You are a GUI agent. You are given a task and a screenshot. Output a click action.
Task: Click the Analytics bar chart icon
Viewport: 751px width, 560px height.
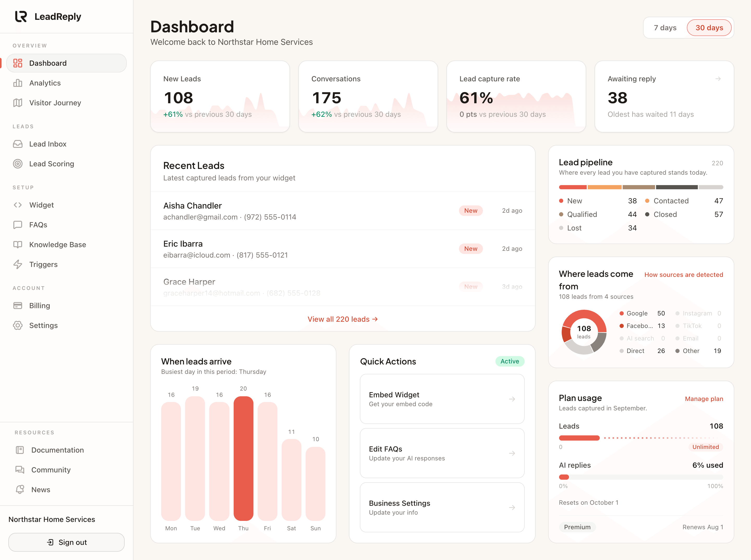tap(18, 83)
